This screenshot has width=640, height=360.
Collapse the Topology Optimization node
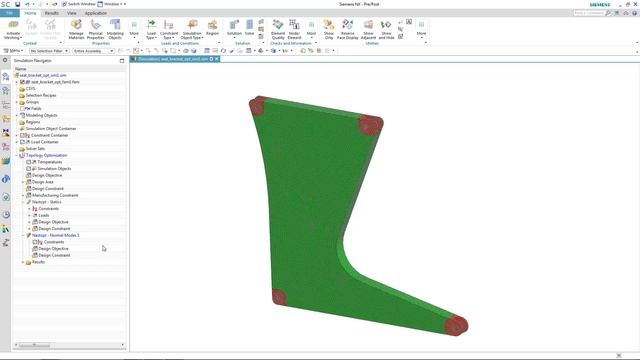[x=17, y=156]
